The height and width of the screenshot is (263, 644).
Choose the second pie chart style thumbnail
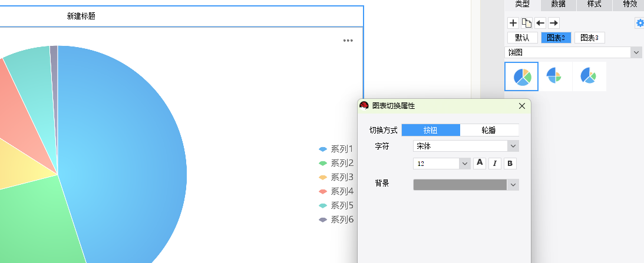555,76
